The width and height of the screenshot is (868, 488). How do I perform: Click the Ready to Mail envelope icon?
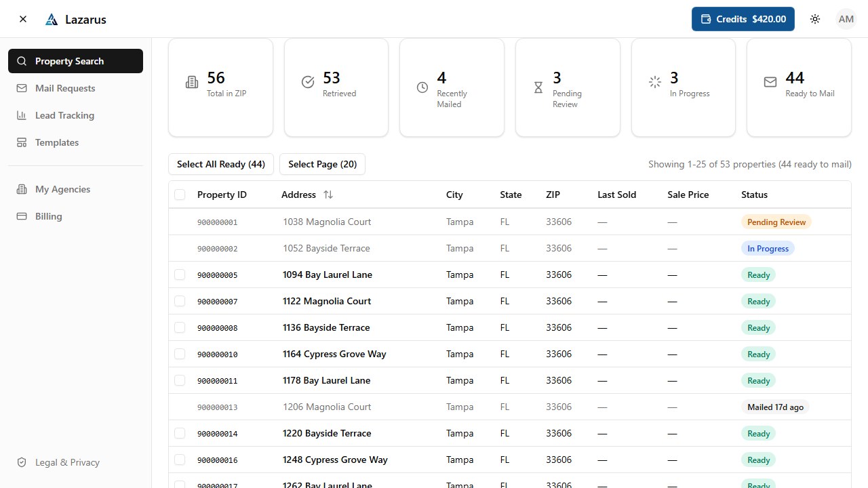770,82
